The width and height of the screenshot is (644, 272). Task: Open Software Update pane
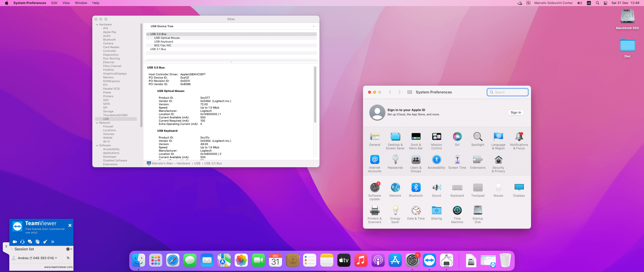coord(374,188)
